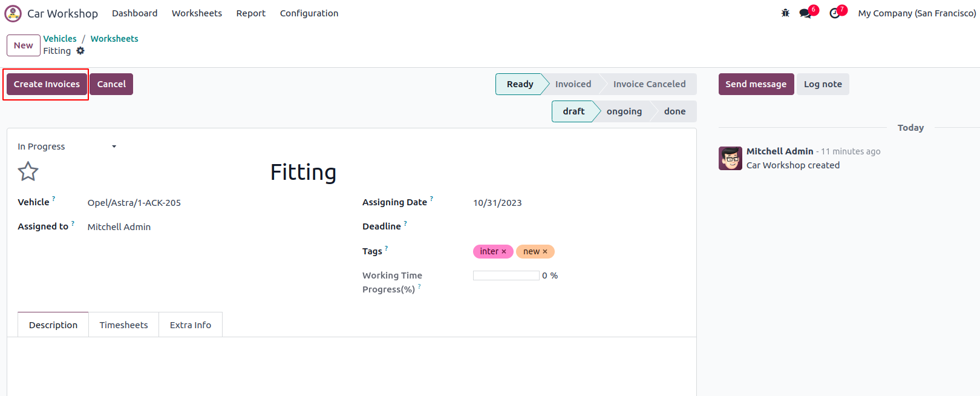Click the gear icon next to Fitting
980x396 pixels.
80,51
